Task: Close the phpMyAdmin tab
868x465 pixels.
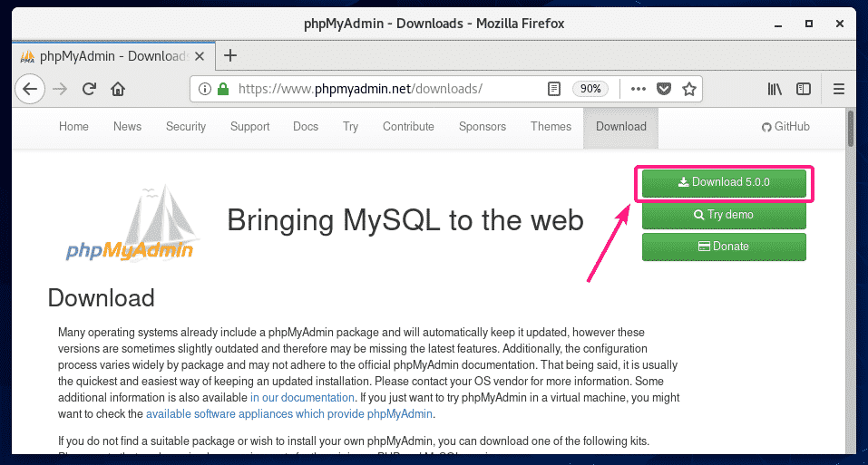Action: 201,55
